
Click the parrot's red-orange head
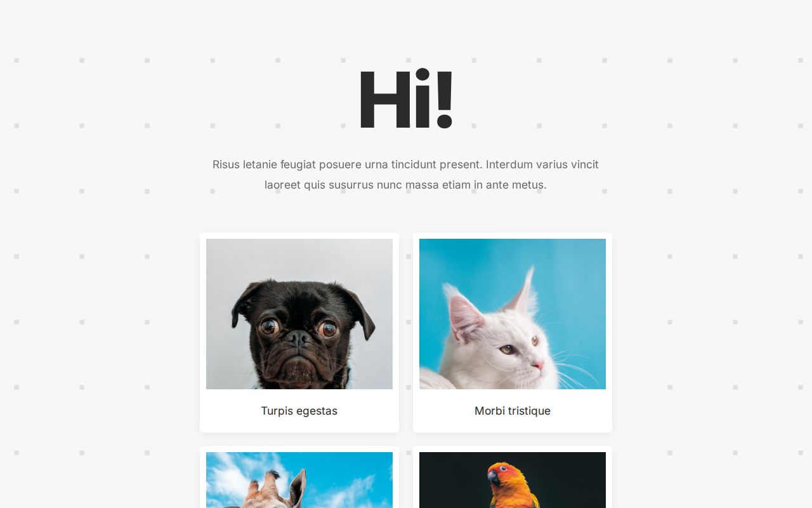tap(500, 474)
